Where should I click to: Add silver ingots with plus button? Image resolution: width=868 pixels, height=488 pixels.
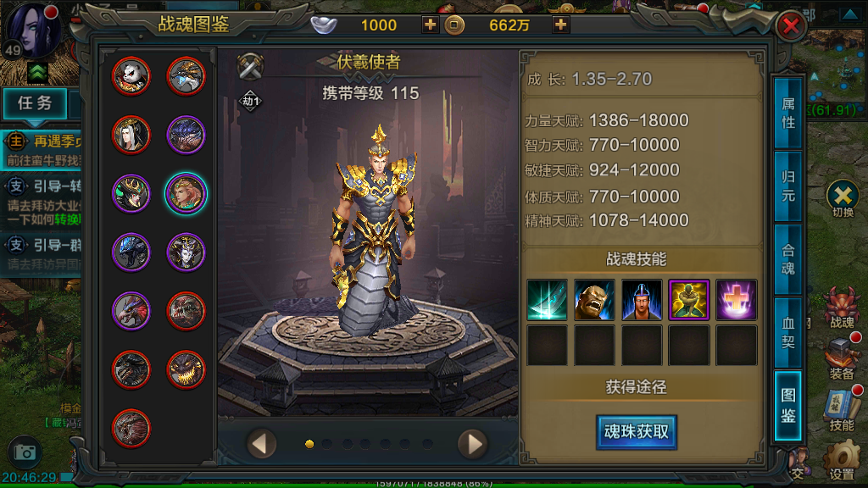tap(430, 25)
